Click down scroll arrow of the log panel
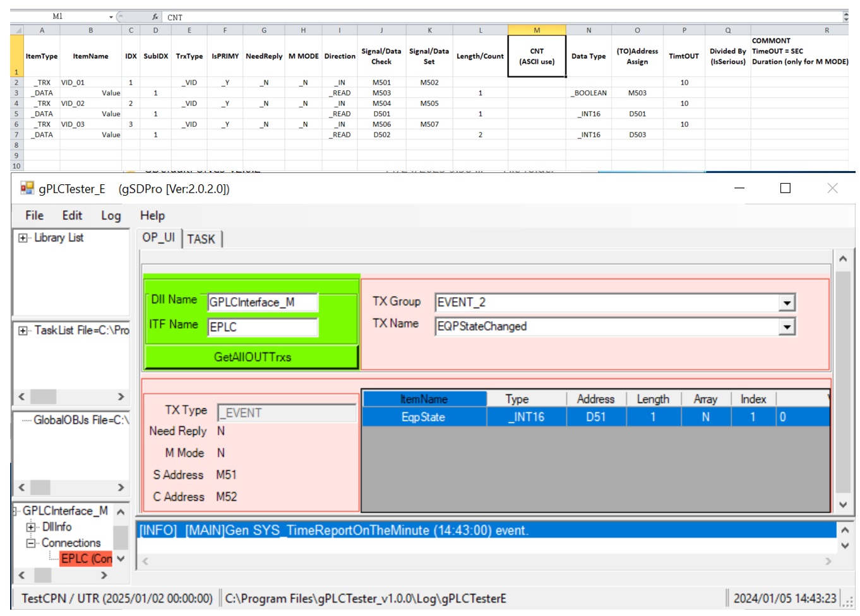 [x=845, y=547]
